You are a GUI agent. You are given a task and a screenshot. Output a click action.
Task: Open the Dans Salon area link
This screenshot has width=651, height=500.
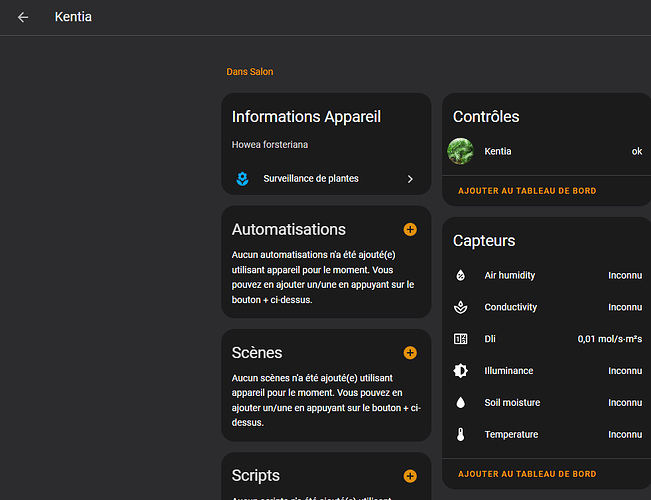(x=250, y=72)
